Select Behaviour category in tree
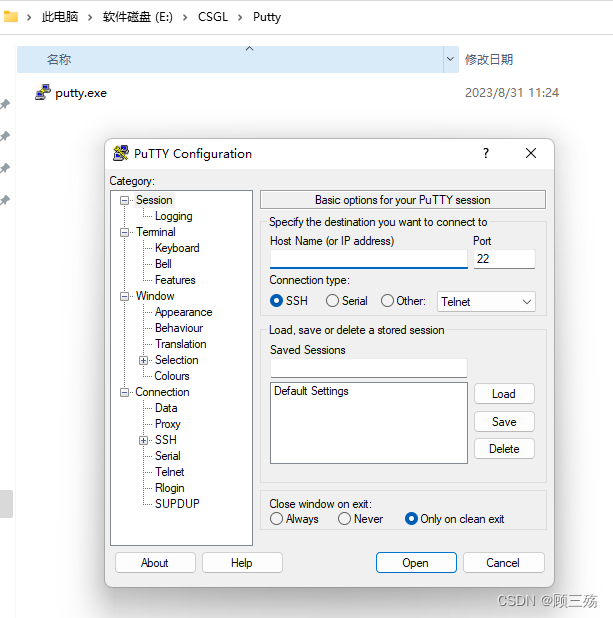613x618 pixels. pos(179,328)
